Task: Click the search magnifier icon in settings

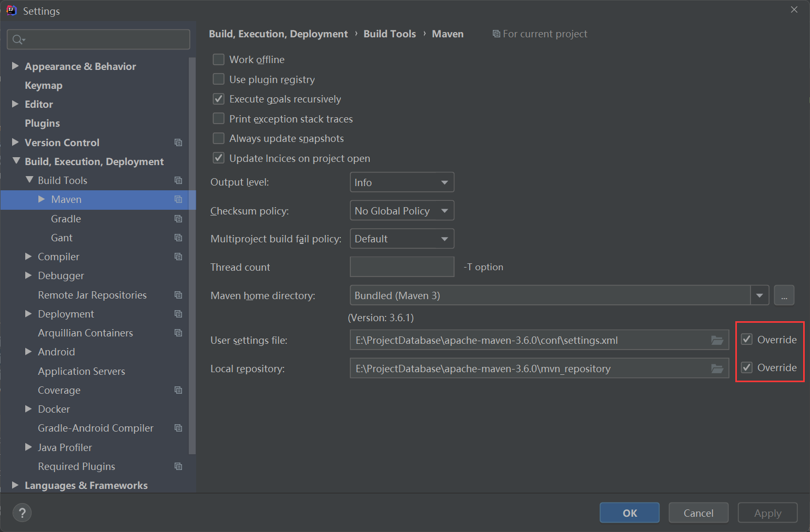Action: coord(18,39)
